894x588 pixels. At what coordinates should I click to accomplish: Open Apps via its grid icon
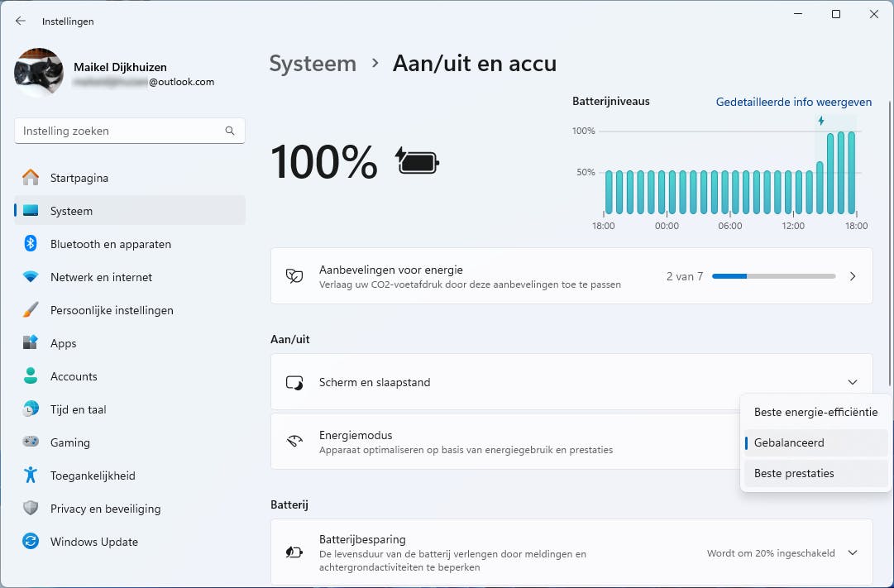pyautogui.click(x=30, y=343)
